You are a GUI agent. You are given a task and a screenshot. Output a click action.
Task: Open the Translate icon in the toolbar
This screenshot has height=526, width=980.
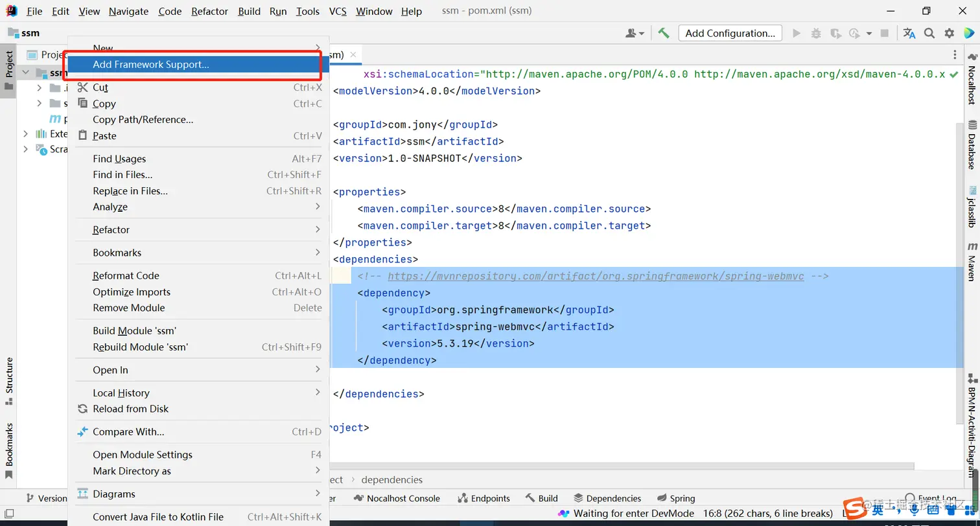(x=909, y=33)
